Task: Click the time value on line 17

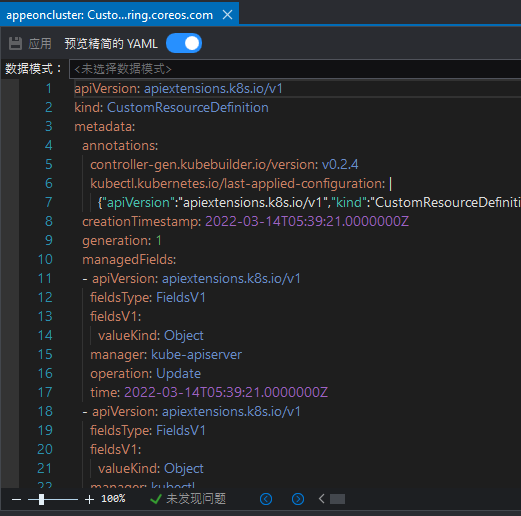Action: [226, 393]
